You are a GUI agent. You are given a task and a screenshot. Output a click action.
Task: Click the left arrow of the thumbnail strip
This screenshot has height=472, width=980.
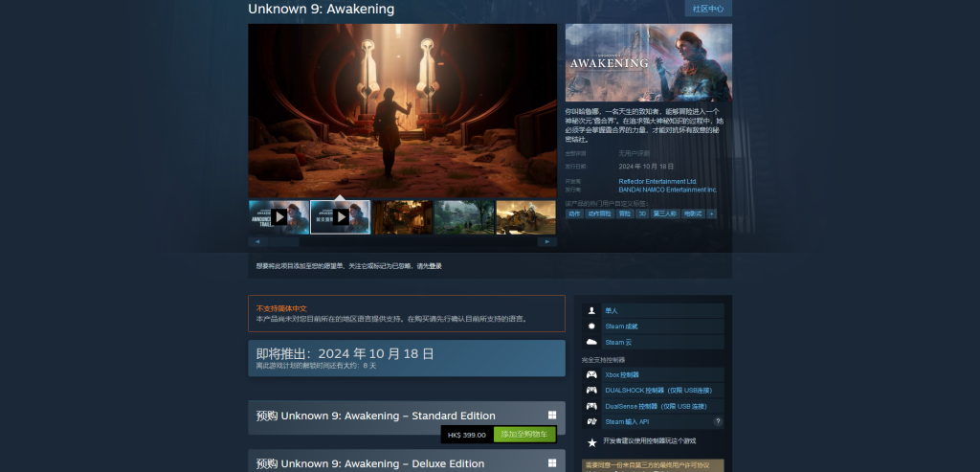pyautogui.click(x=257, y=242)
